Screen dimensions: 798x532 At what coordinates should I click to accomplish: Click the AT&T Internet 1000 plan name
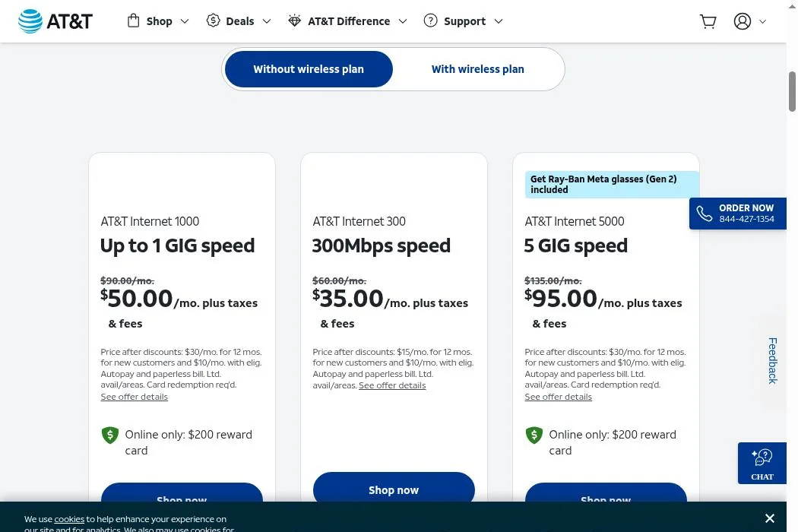click(150, 221)
